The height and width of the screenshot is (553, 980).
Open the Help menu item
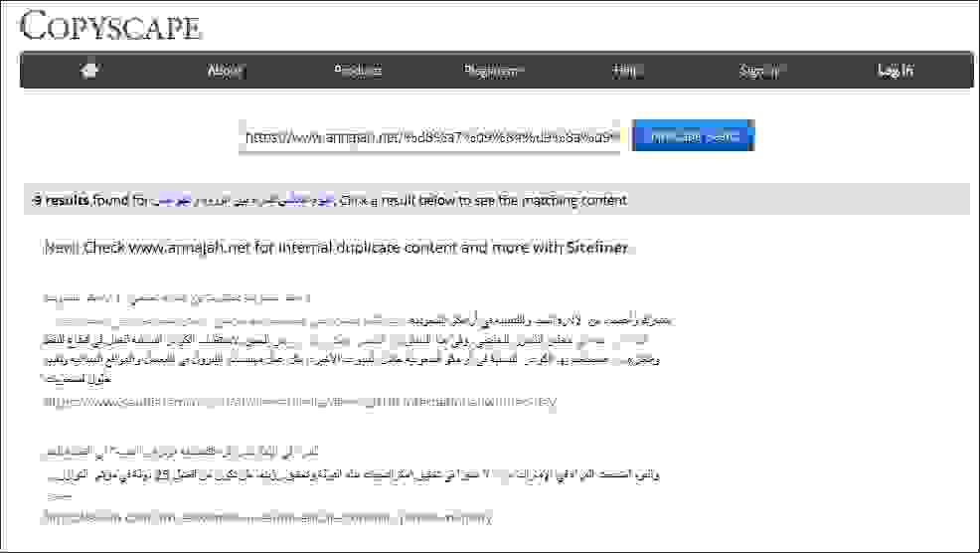click(x=627, y=71)
